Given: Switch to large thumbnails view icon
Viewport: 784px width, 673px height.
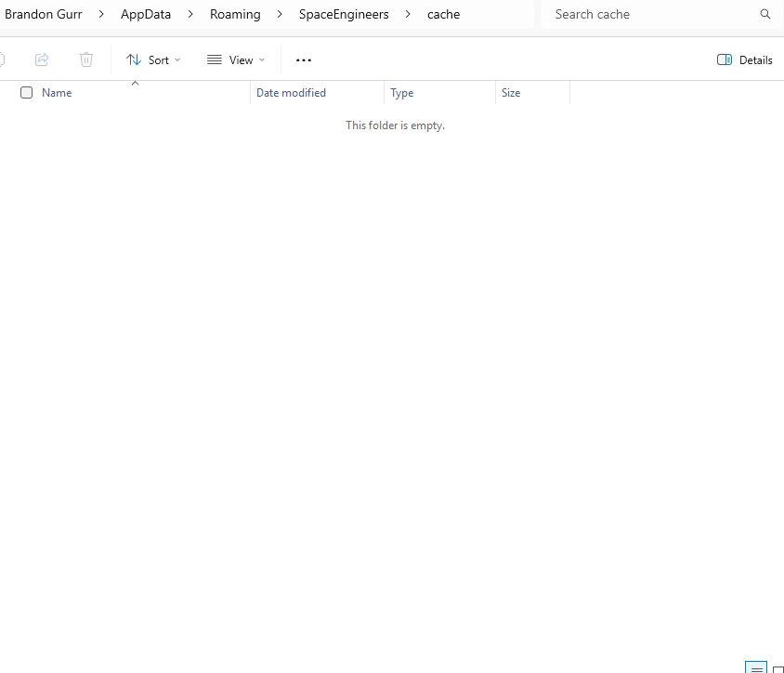Looking at the screenshot, I should [x=777, y=668].
